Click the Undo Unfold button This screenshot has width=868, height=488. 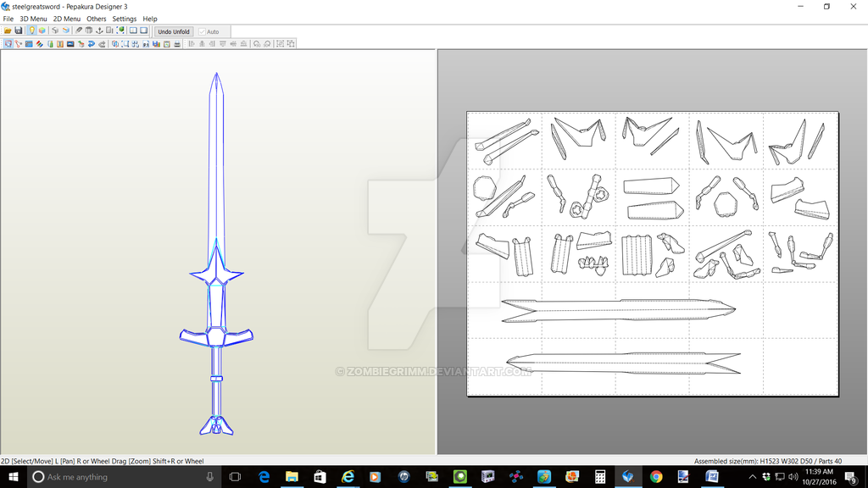point(173,31)
